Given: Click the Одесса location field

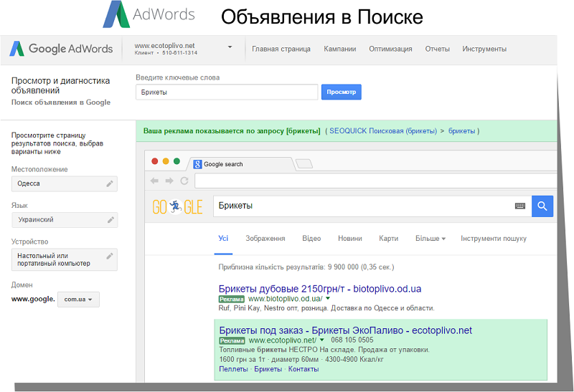Looking at the screenshot, I should tap(65, 183).
